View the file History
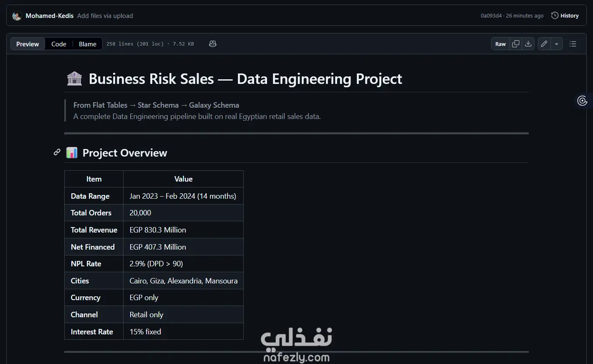Screen dimensions: 593x364 (565, 16)
